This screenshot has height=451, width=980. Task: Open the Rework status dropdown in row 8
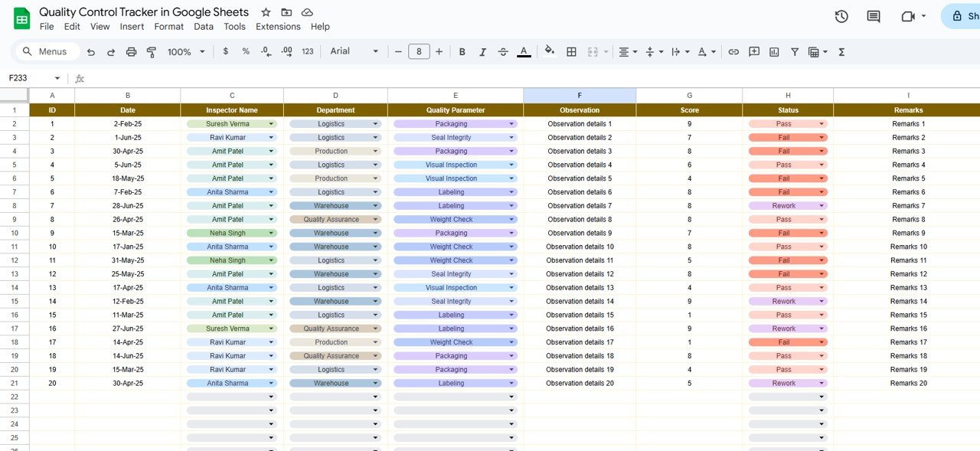(822, 206)
